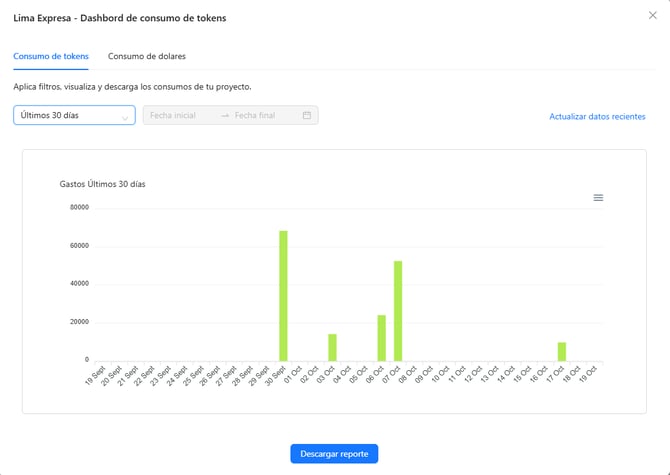Open the chart hamburger menu
The height and width of the screenshot is (475, 670).
[598, 198]
